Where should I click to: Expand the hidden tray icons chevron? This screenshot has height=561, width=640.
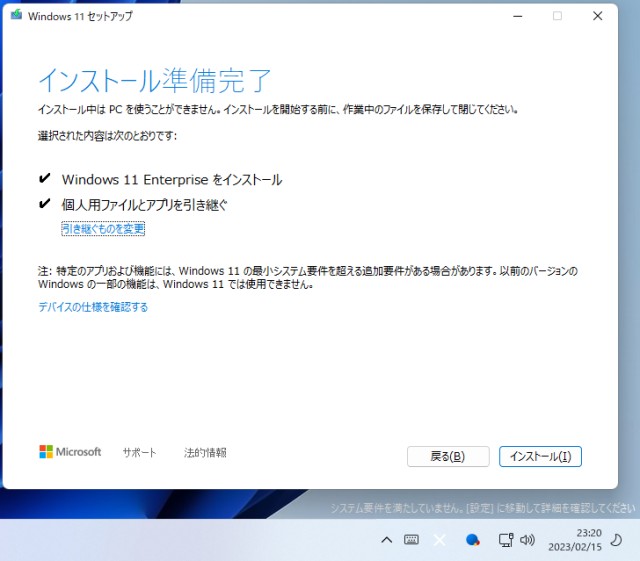(x=386, y=540)
